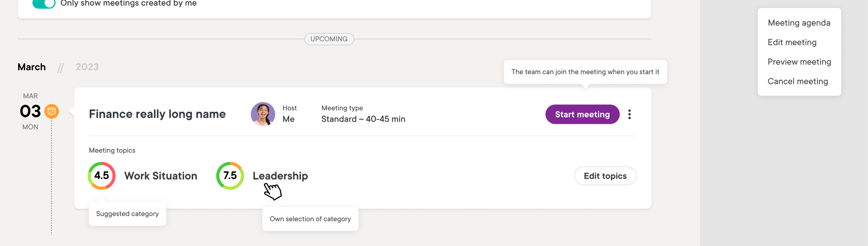Click the March month heading
The image size is (868, 246).
pyautogui.click(x=32, y=67)
